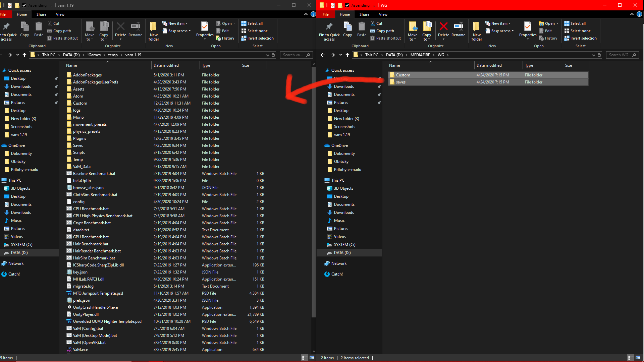Click Cut in the WG window ribbon
The image size is (644, 362).
click(x=376, y=23)
